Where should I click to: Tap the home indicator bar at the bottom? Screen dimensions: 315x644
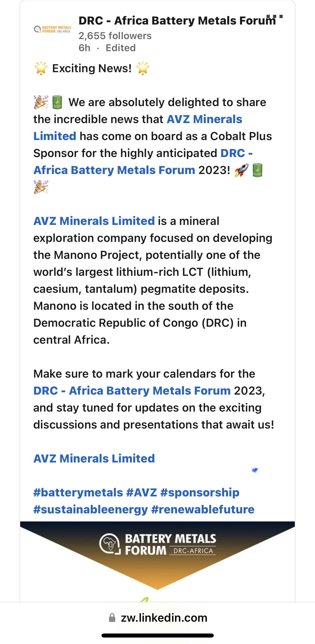tap(157, 636)
